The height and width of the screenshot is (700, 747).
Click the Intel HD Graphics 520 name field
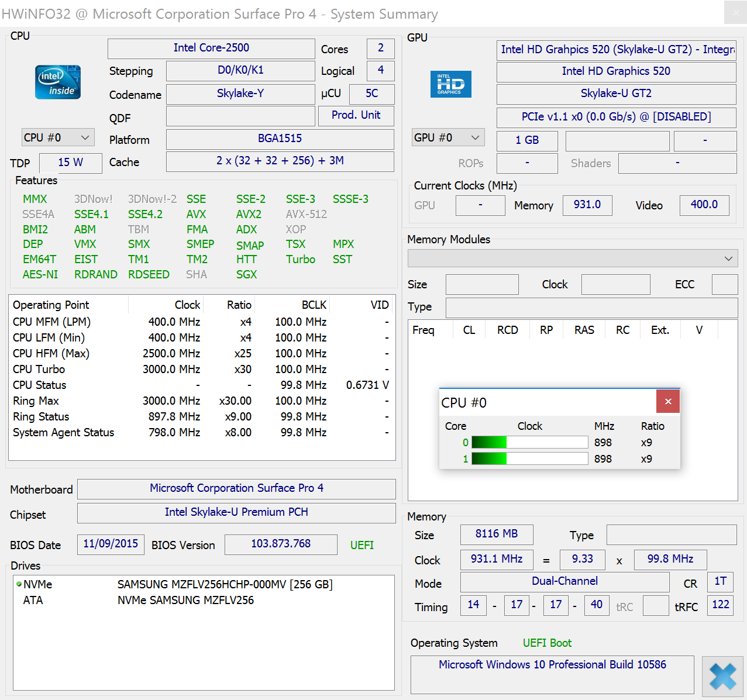click(x=617, y=72)
